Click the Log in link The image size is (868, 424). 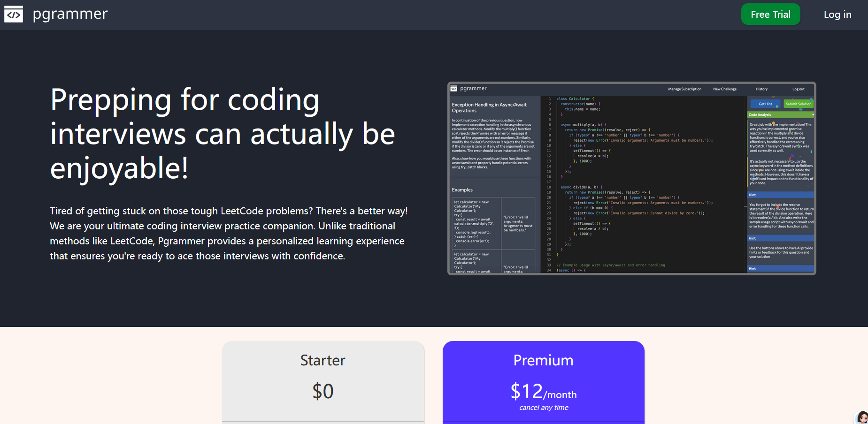click(x=837, y=15)
